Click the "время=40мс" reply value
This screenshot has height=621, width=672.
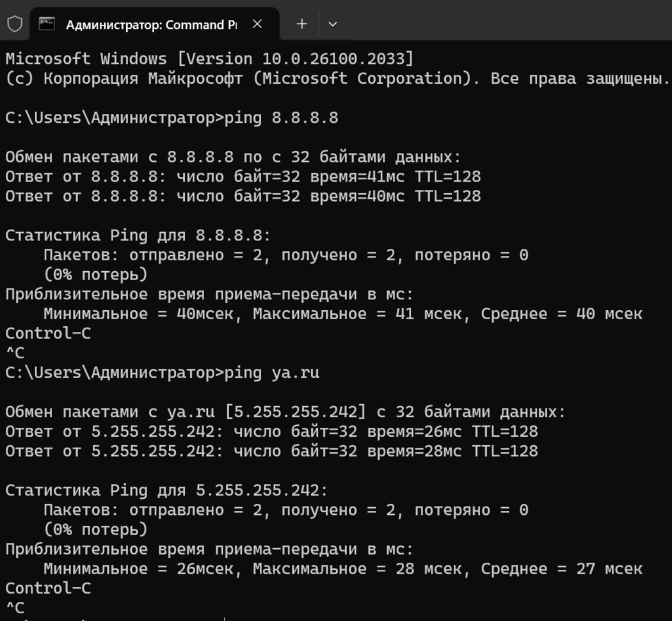pyautogui.click(x=357, y=196)
